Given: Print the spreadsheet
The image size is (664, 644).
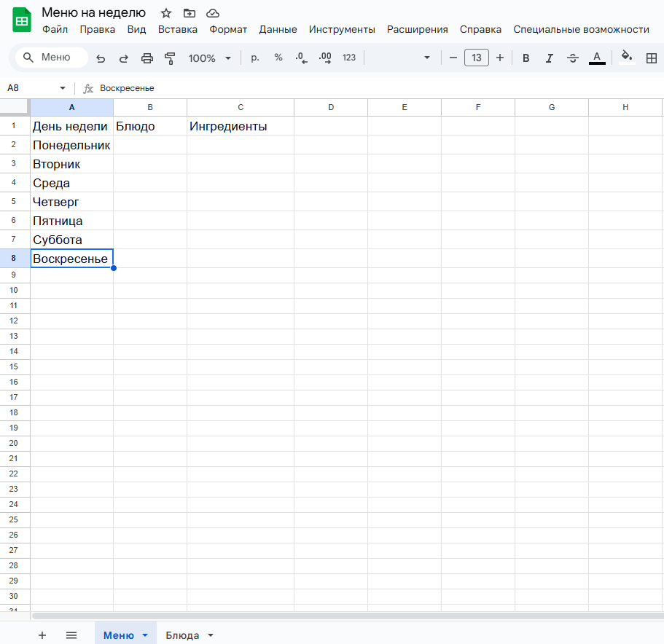Looking at the screenshot, I should [x=147, y=58].
